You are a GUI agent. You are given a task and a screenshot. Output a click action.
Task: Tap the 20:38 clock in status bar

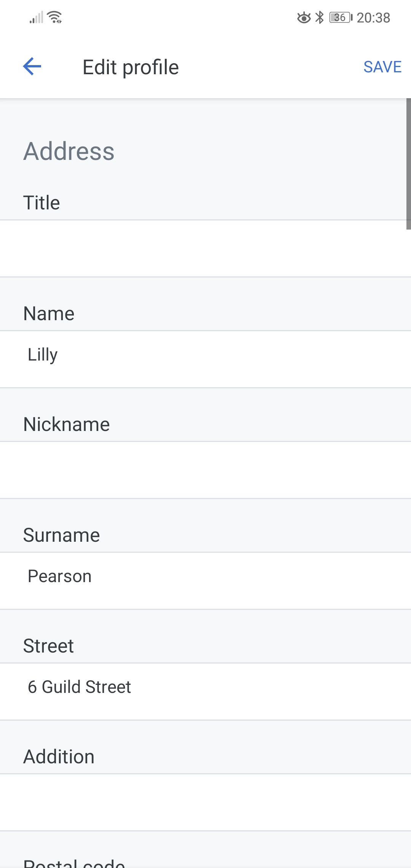[373, 18]
